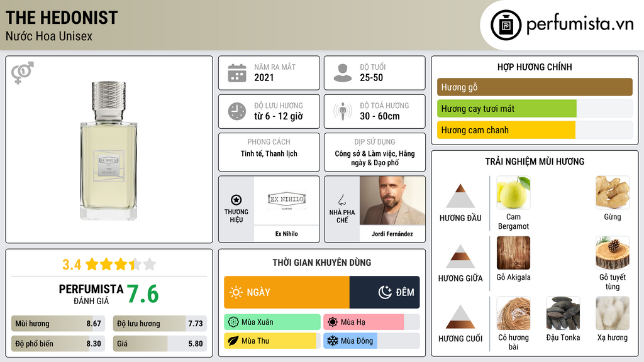Click the Giá 5.80 rating bar
Screen dimensions: 644x362
160,344
